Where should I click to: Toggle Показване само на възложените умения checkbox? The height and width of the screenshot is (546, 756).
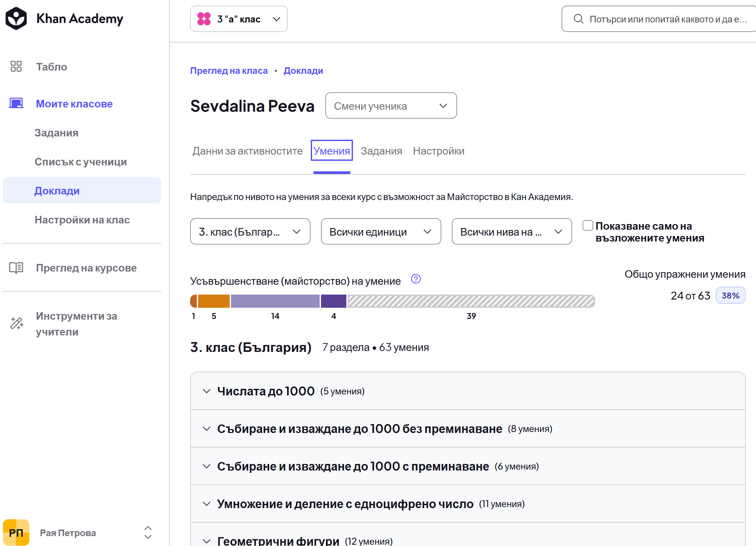[x=588, y=226]
